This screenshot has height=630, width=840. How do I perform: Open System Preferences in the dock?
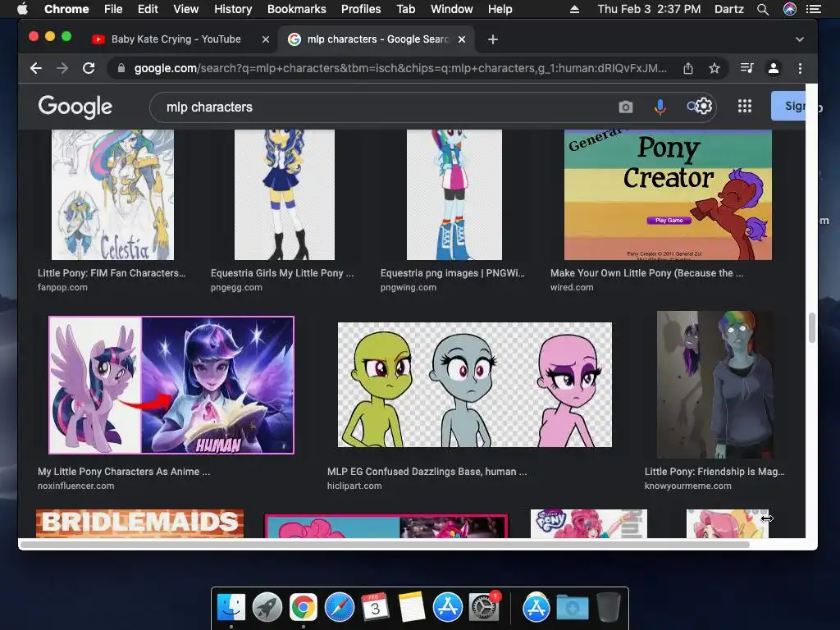pyautogui.click(x=484, y=607)
